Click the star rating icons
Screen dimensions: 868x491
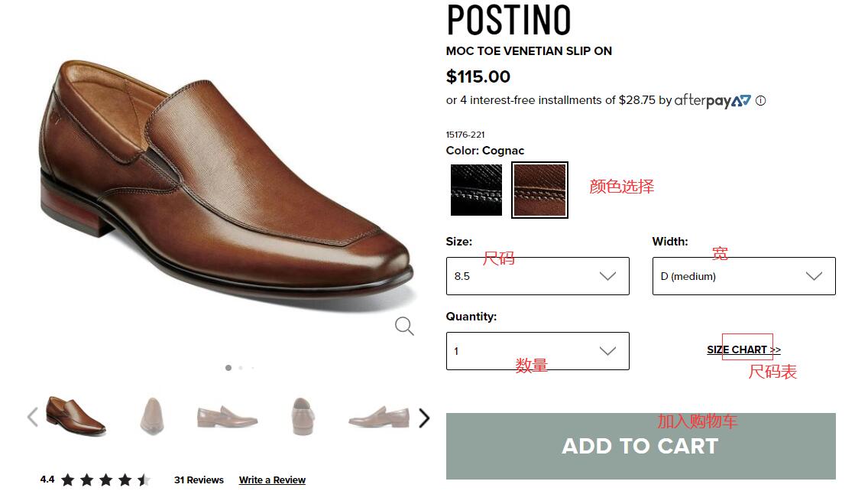point(105,480)
